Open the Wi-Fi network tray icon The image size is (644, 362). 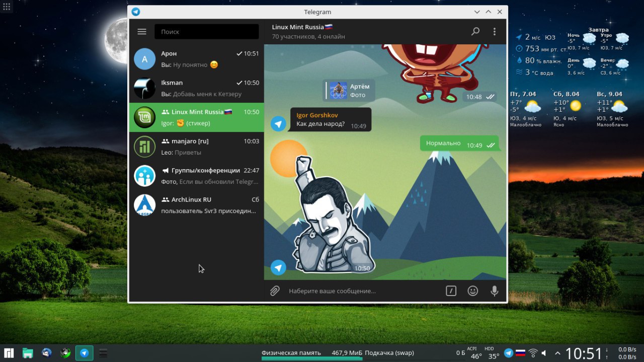(x=533, y=353)
